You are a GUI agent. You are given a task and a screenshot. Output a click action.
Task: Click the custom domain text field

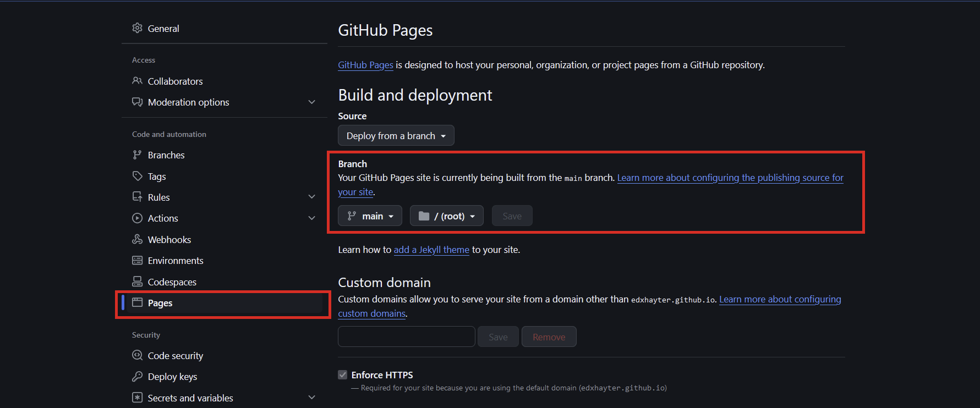click(406, 337)
